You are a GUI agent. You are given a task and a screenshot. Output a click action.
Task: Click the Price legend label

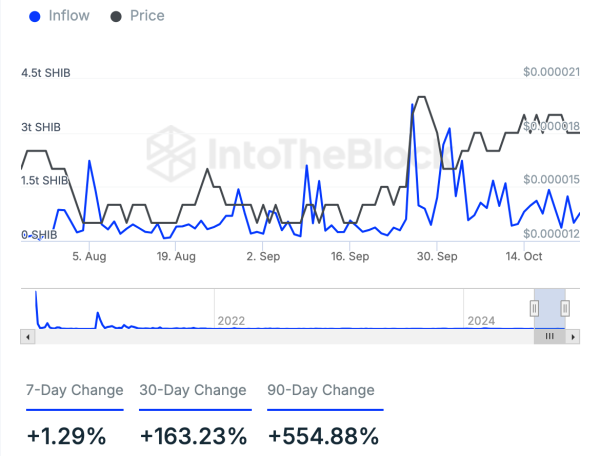click(147, 16)
